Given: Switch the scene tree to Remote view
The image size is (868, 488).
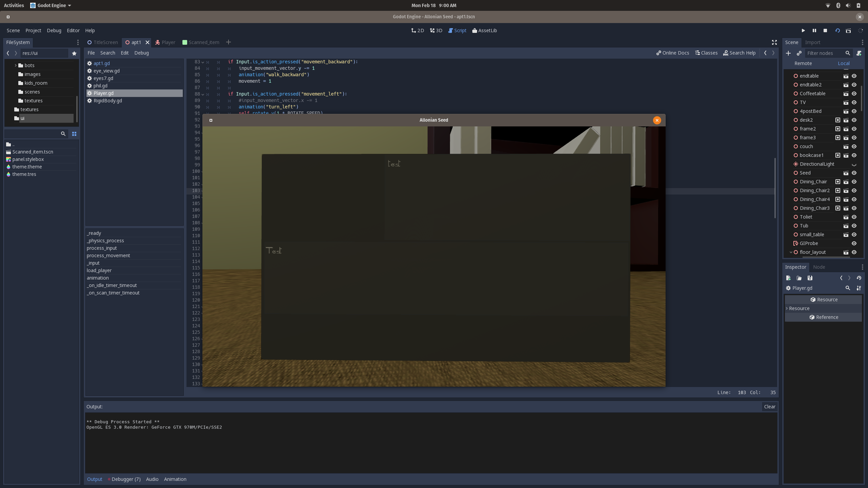Looking at the screenshot, I should 803,63.
